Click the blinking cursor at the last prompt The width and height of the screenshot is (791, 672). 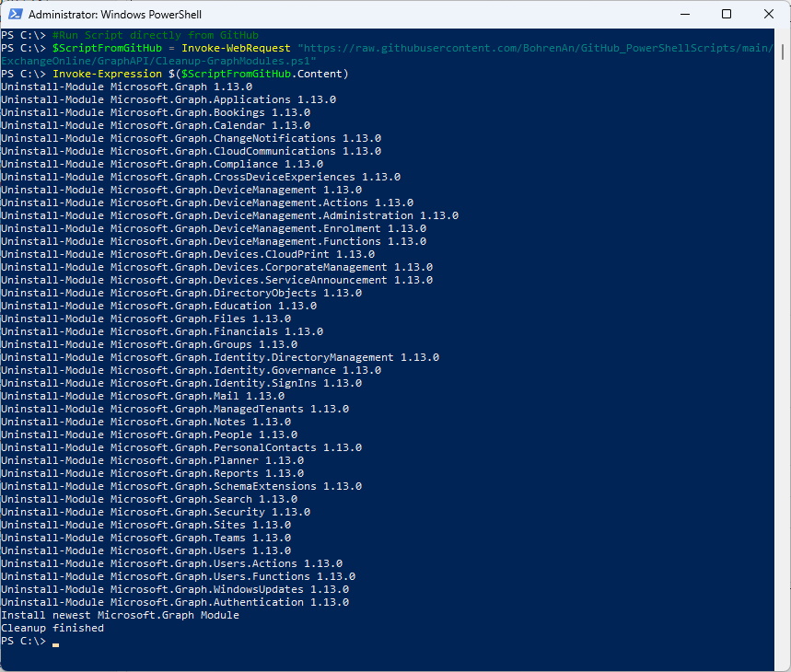pos(55,644)
